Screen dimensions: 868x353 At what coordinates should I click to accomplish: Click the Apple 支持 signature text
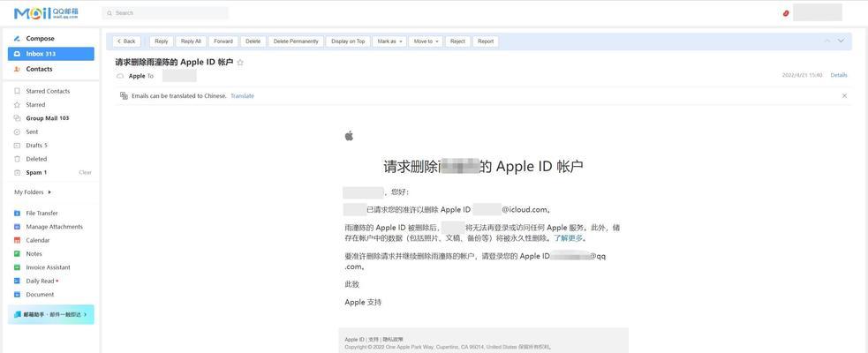(x=363, y=303)
